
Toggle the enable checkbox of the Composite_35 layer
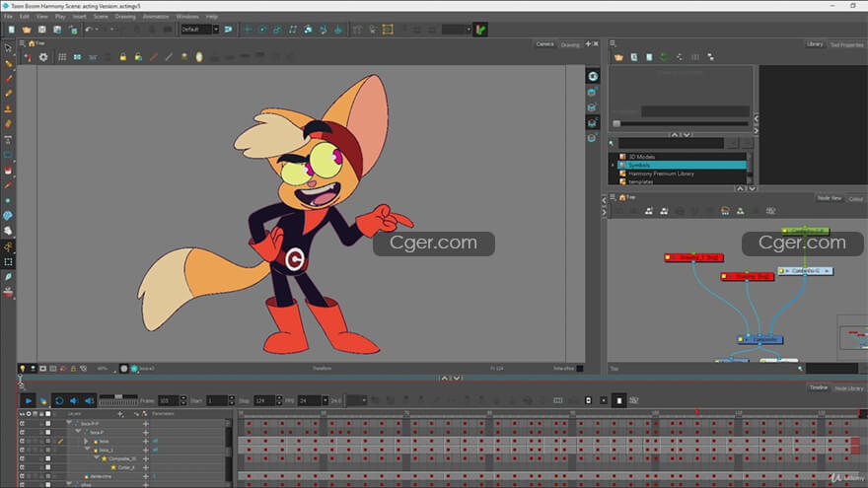pyautogui.click(x=48, y=458)
